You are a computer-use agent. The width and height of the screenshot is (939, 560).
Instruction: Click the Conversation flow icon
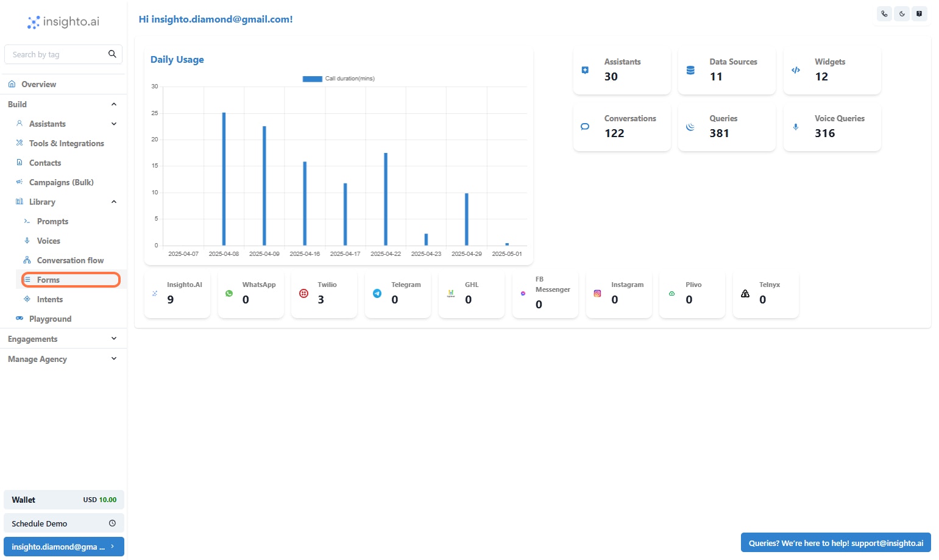point(27,260)
